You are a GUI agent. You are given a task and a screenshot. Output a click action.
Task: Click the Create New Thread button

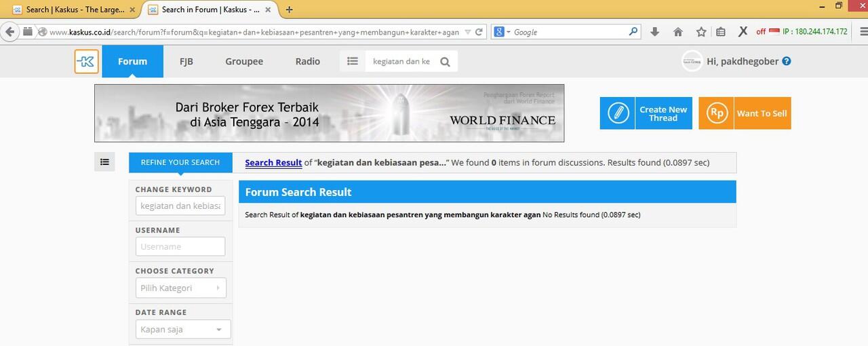click(x=646, y=113)
